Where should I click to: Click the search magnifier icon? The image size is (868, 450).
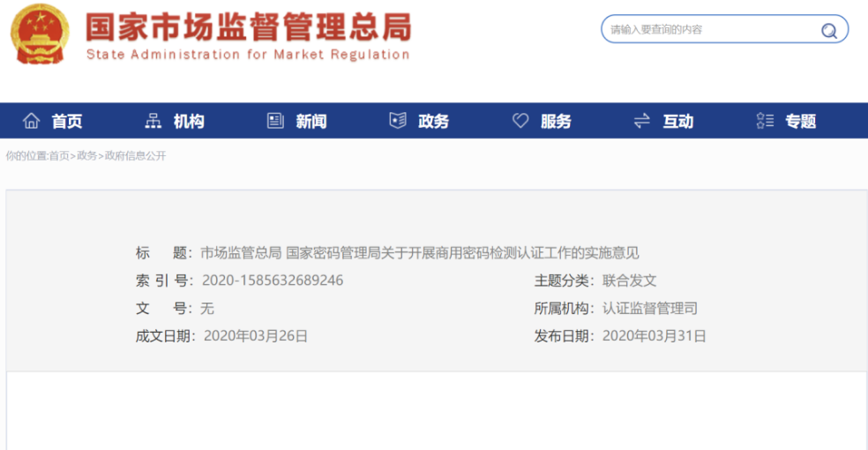[x=829, y=31]
